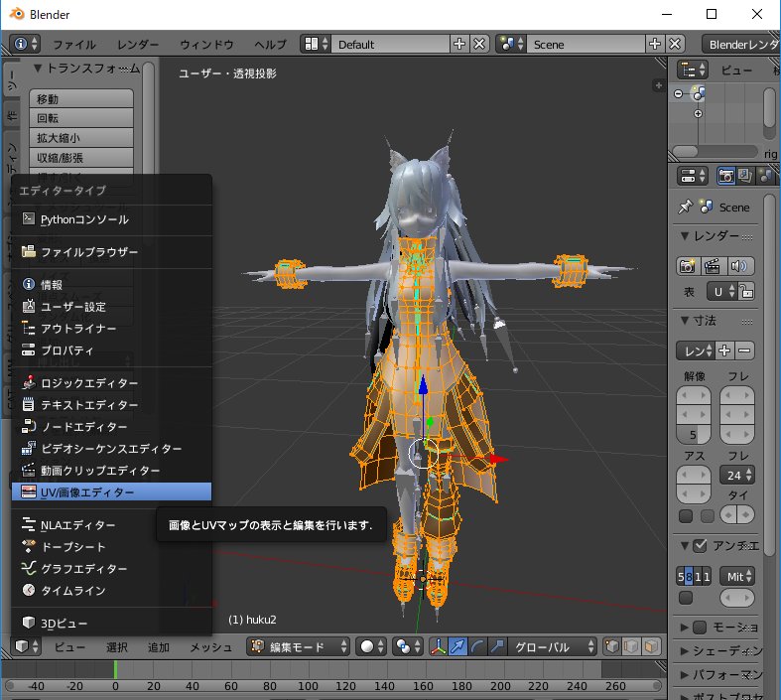Select face select mode
Screen dimensions: 781x700
click(x=651, y=646)
